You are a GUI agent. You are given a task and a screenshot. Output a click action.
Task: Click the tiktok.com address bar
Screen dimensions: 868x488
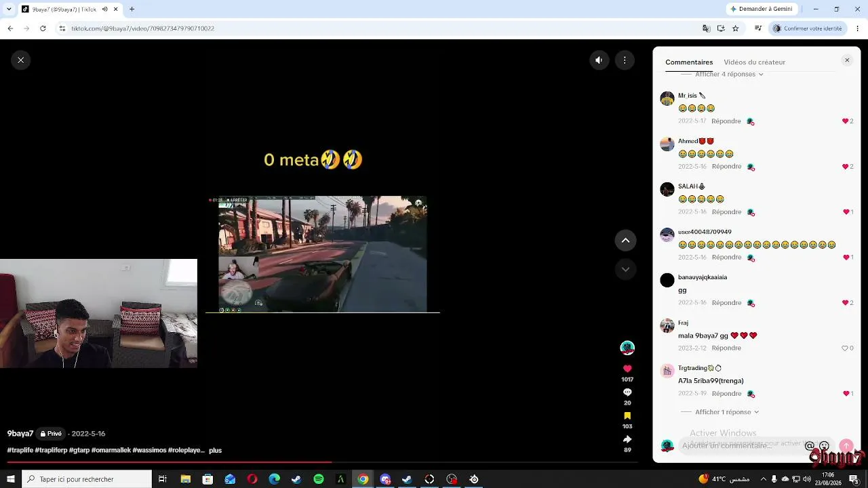pos(380,28)
